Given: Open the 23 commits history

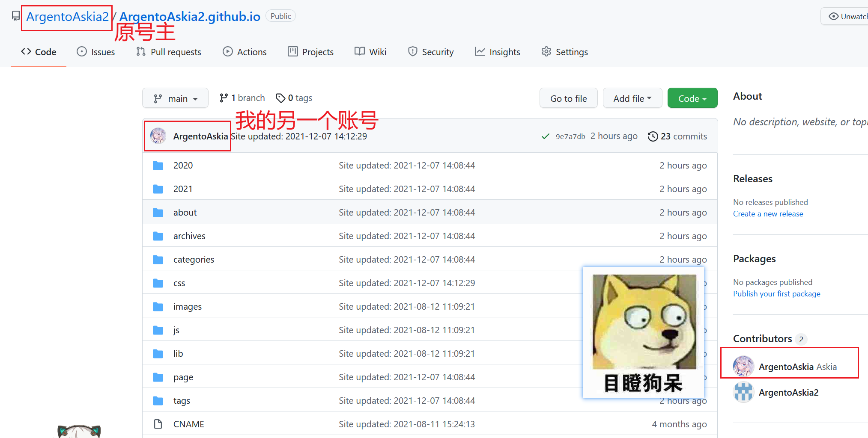Looking at the screenshot, I should pyautogui.click(x=677, y=136).
